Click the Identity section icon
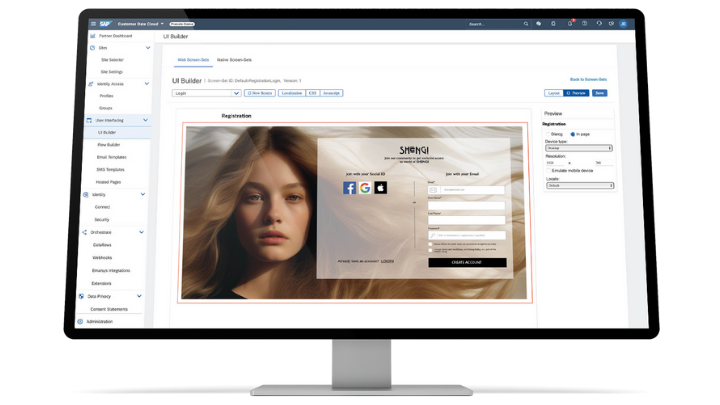Screen dimensions: 720x405 [x=86, y=195]
